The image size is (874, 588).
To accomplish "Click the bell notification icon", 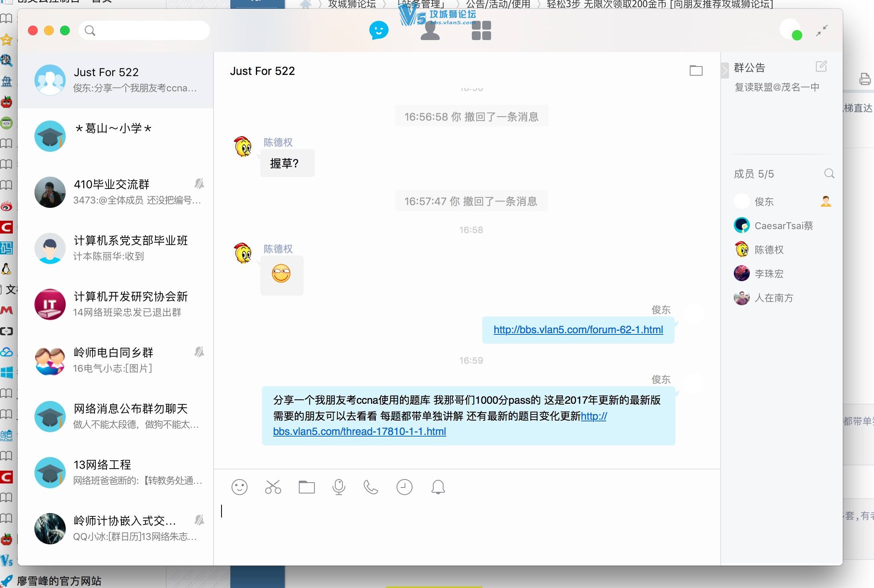I will (x=438, y=487).
